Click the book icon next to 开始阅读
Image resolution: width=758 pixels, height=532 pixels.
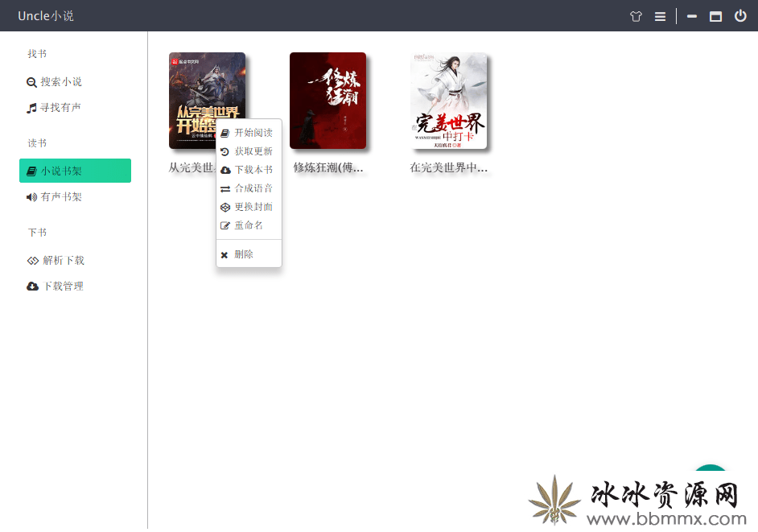pos(225,133)
